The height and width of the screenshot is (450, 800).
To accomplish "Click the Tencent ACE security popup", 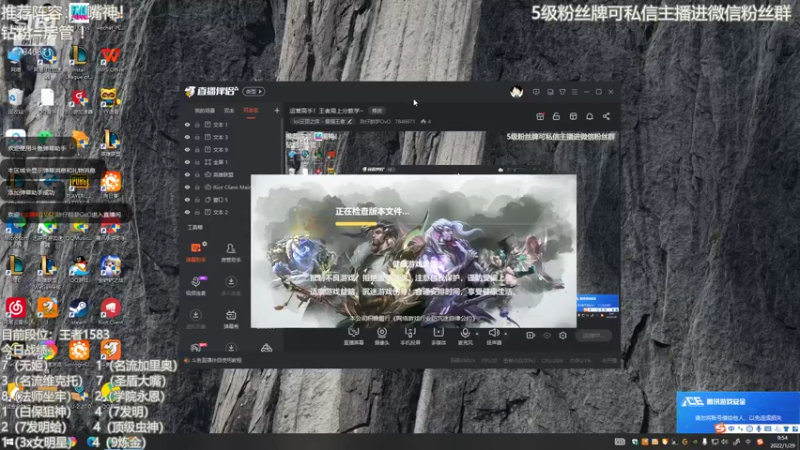I will click(x=738, y=412).
